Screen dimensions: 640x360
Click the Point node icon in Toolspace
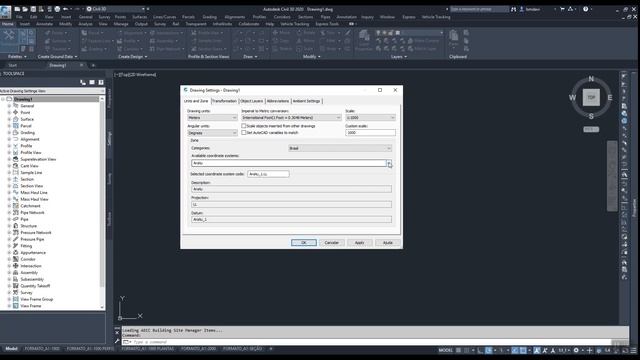tap(16, 112)
